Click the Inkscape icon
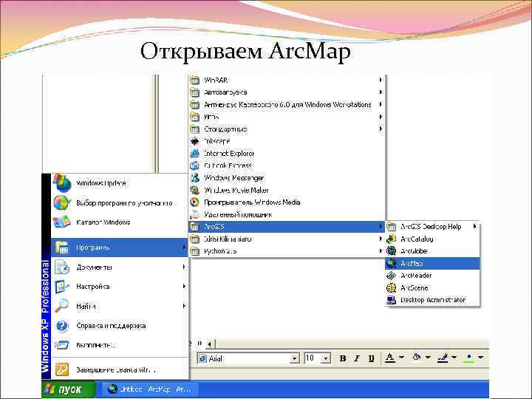Image resolution: width=532 pixels, height=399 pixels. tap(195, 141)
